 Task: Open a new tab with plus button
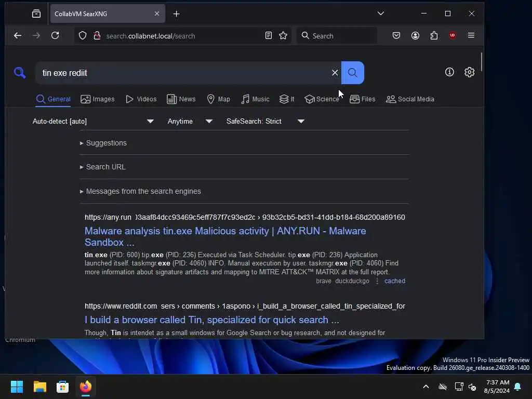[177, 14]
